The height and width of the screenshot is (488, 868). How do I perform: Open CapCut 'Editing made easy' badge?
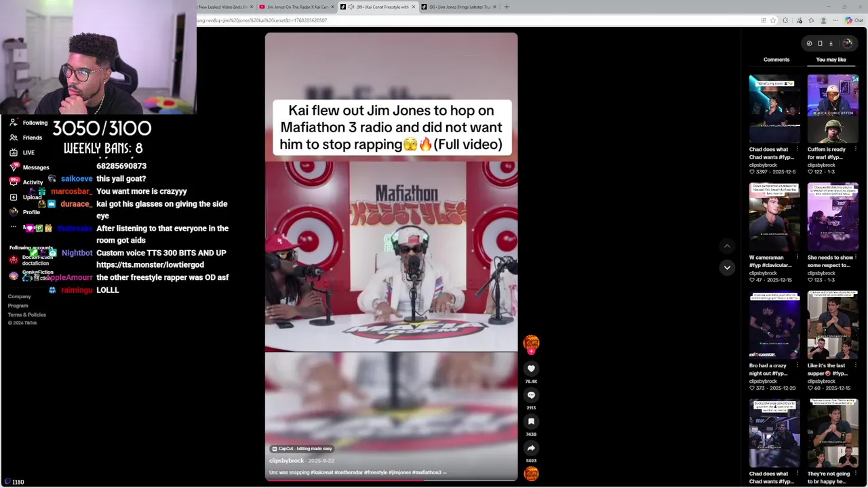302,449
